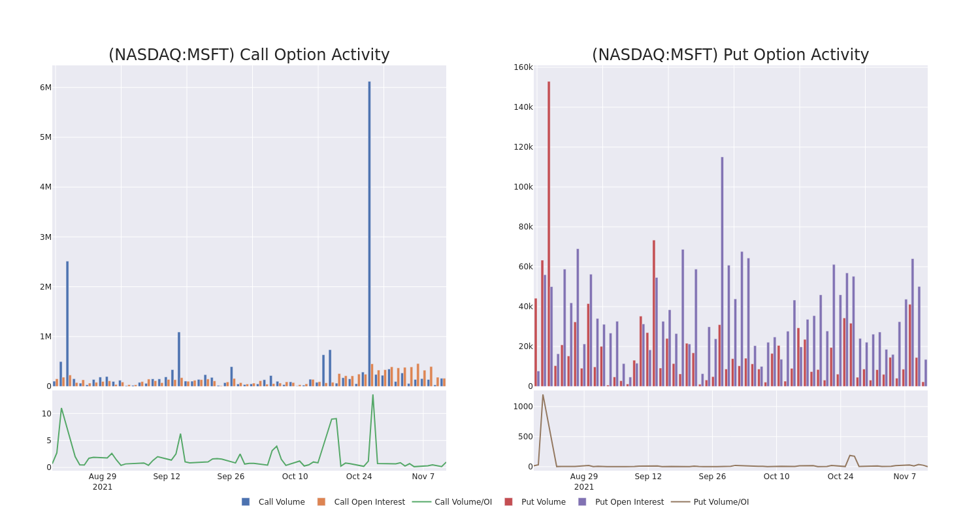Toggle the Put Volume legend label
The image size is (980, 523).
(544, 502)
